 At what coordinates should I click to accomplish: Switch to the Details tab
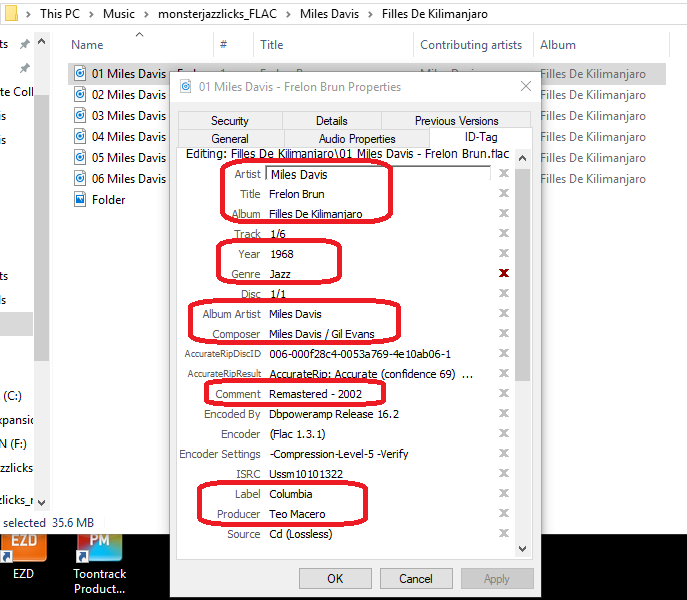point(331,120)
